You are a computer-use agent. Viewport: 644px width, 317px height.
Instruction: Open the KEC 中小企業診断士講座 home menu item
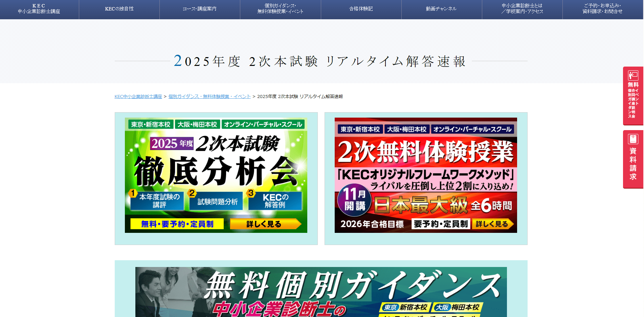pyautogui.click(x=39, y=9)
